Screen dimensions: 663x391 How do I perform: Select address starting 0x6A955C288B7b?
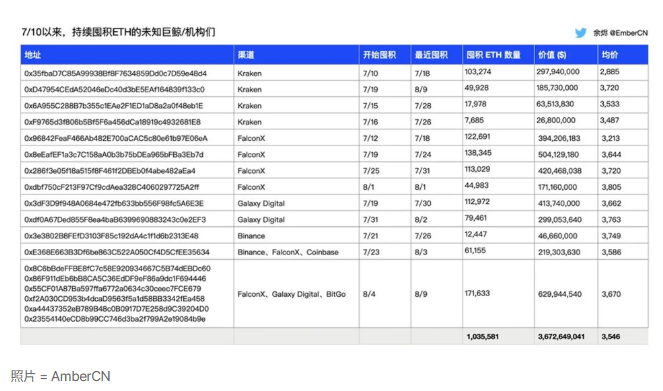114,106
